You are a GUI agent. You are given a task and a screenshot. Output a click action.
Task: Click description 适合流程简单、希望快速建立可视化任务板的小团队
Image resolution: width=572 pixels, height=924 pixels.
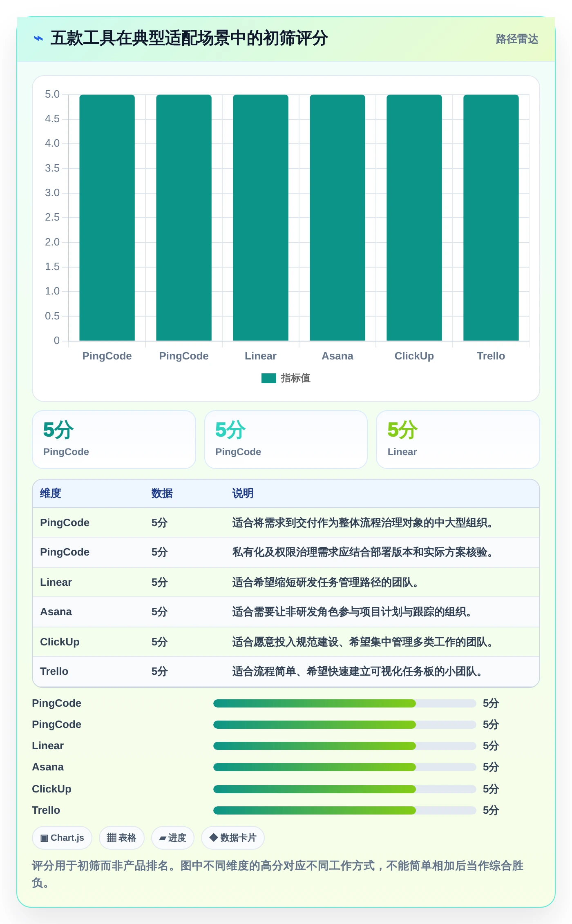coord(357,671)
